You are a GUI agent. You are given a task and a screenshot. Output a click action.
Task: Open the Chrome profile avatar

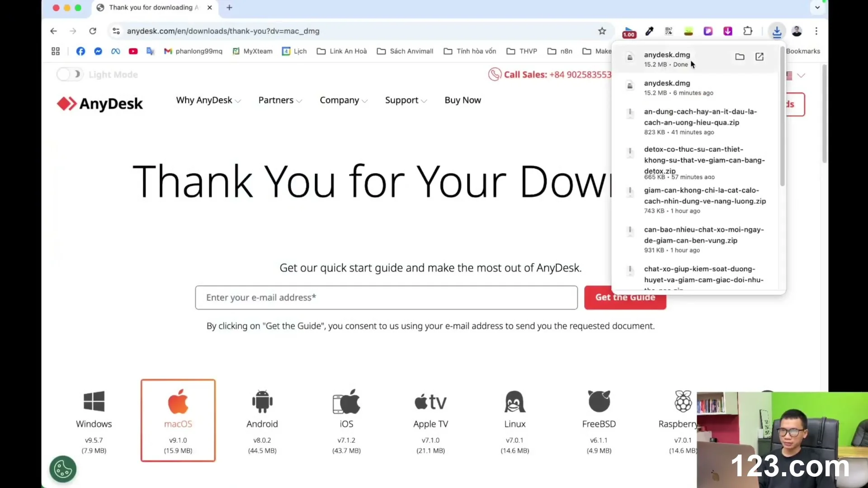click(797, 31)
